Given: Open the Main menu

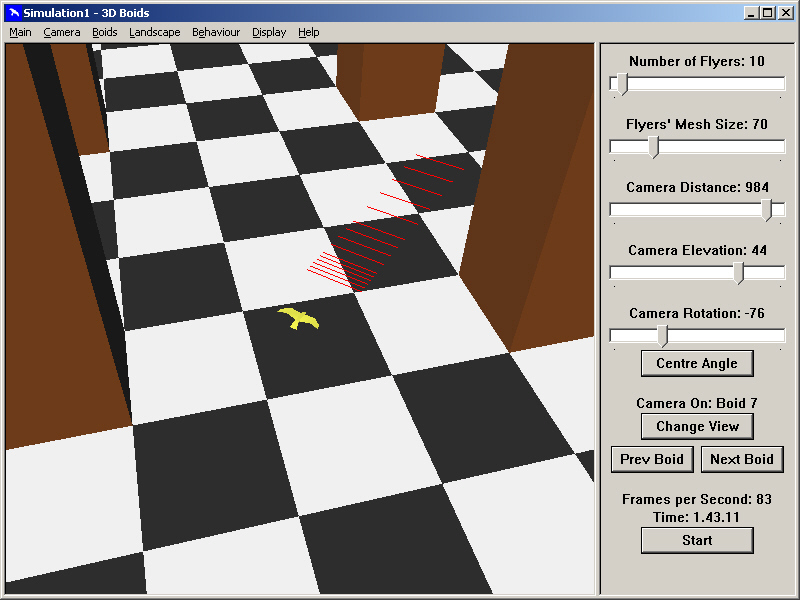Looking at the screenshot, I should [x=20, y=32].
